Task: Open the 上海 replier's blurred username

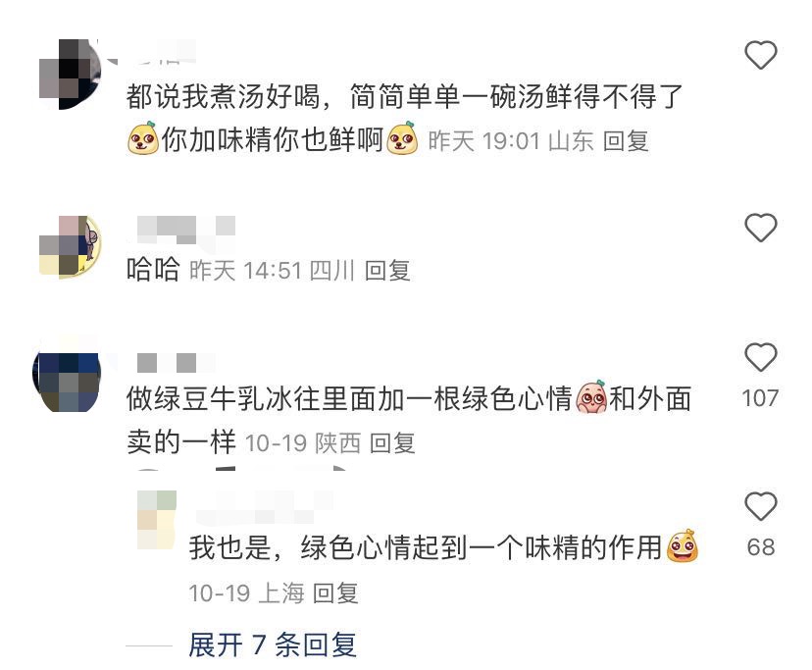Action: 264,507
